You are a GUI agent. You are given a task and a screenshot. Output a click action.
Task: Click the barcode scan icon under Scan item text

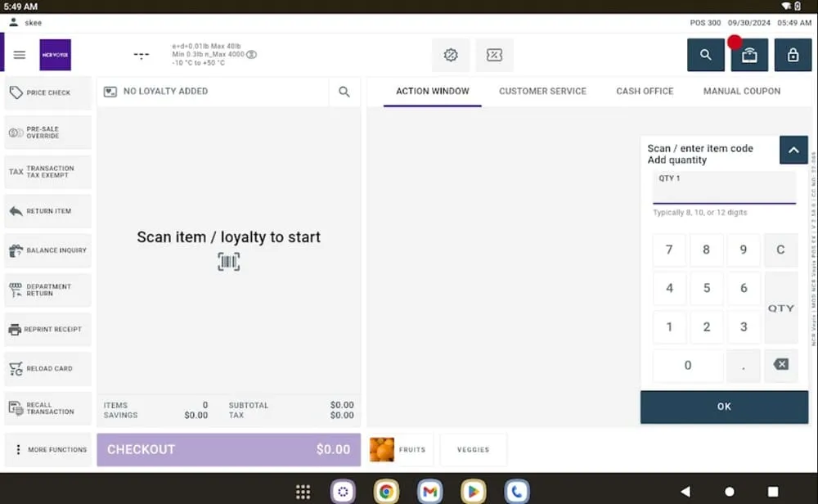tap(228, 261)
